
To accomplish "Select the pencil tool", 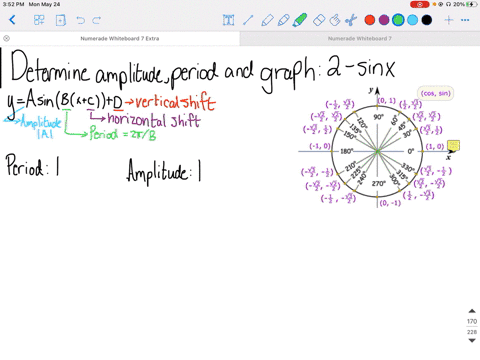I will tap(283, 20).
